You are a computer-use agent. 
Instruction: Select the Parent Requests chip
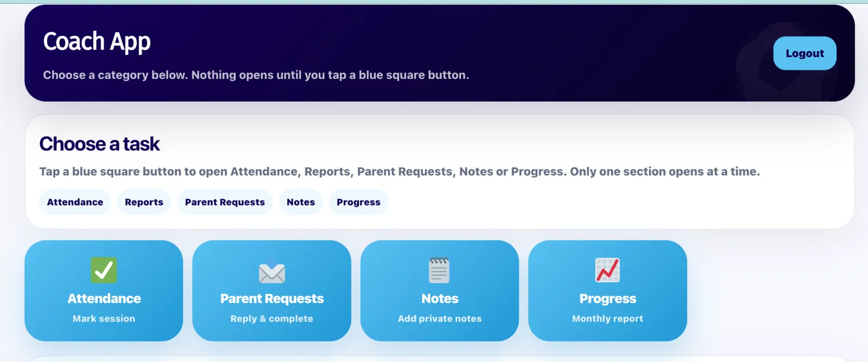pos(225,202)
